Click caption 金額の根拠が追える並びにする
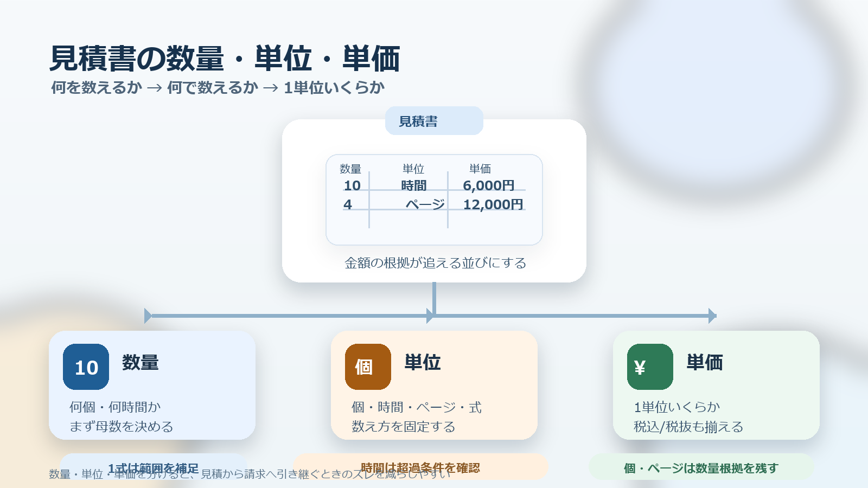This screenshot has height=488, width=868. (436, 263)
